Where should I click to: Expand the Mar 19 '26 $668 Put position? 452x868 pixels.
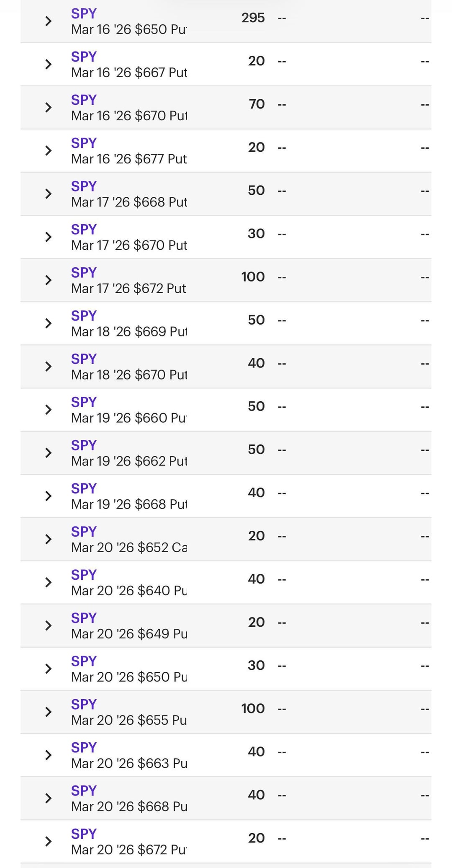coord(49,496)
